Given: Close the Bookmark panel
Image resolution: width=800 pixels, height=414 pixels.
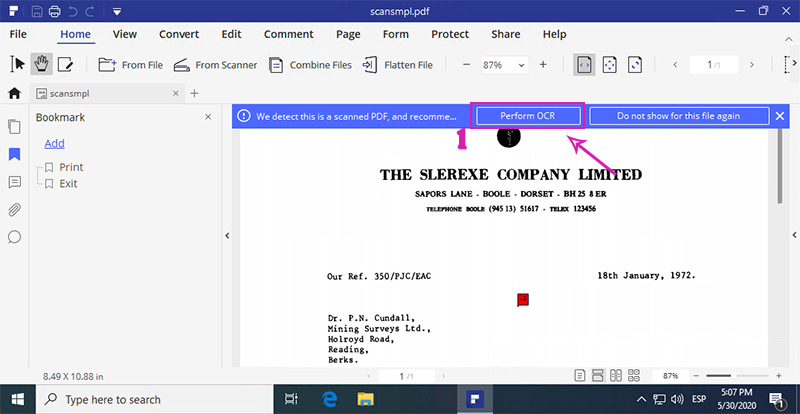Looking at the screenshot, I should coord(208,117).
